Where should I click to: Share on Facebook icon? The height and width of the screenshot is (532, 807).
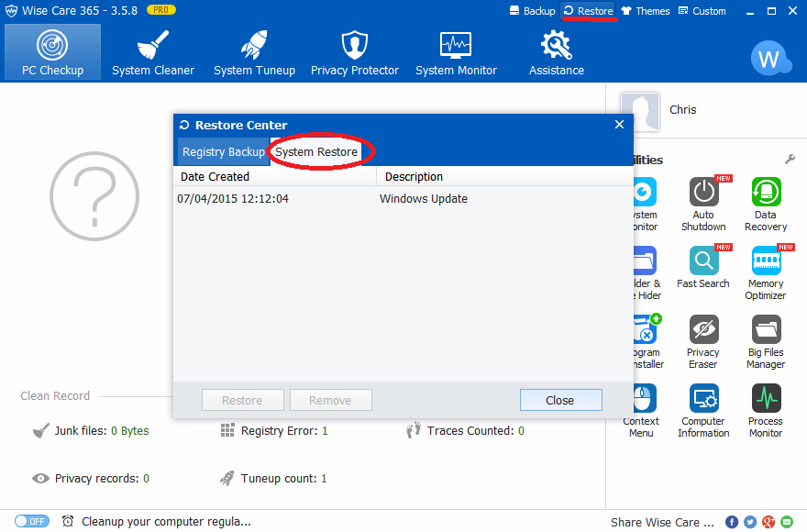(732, 522)
